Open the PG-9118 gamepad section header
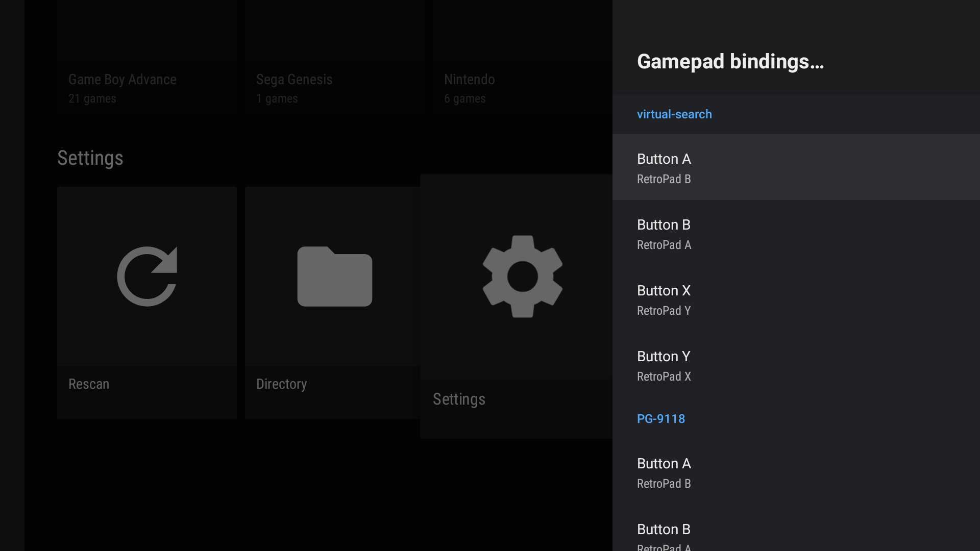The height and width of the screenshot is (551, 980). [x=661, y=419]
